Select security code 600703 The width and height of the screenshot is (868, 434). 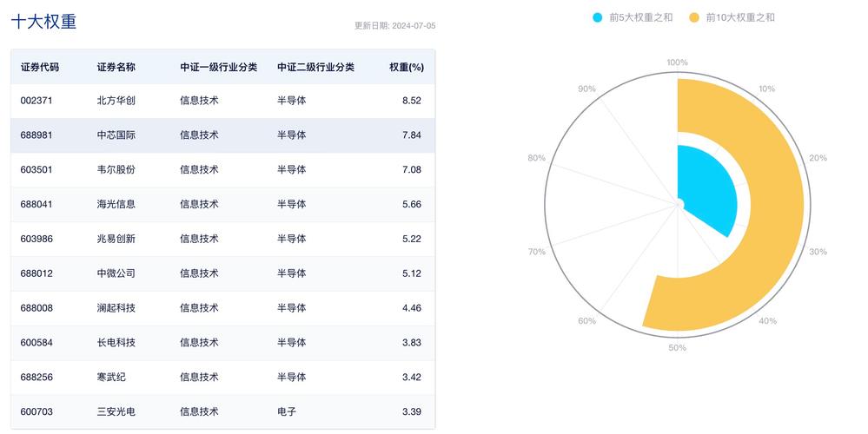point(36,412)
